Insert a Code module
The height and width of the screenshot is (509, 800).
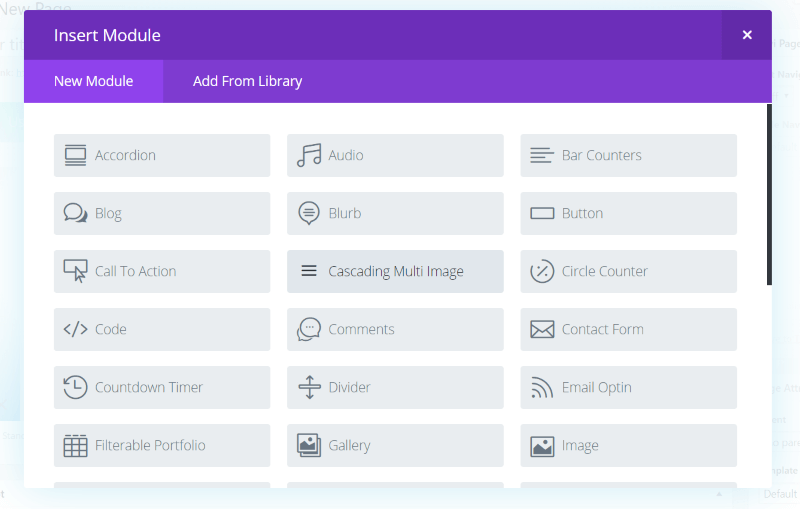coord(162,329)
